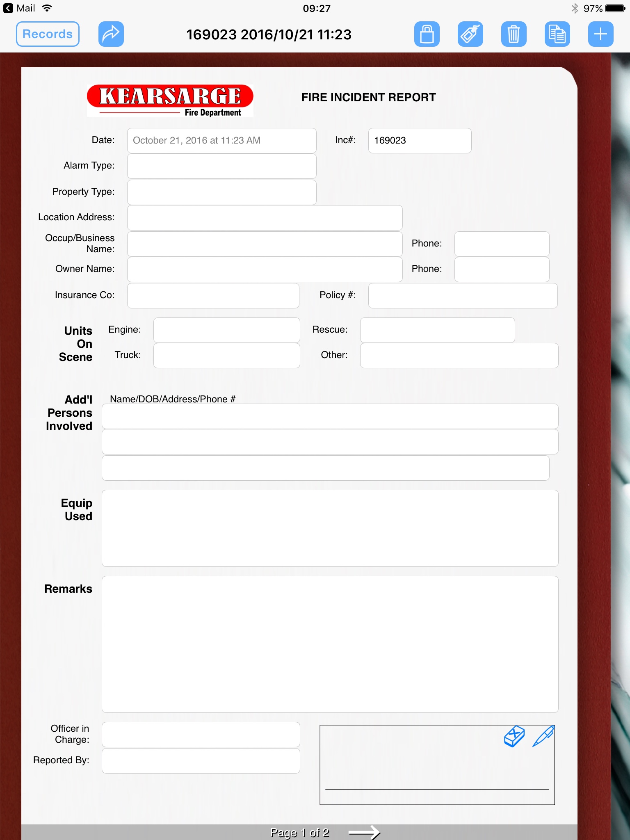Image resolution: width=630 pixels, height=840 pixels.
Task: Tap the Date field
Action: pos(221,141)
